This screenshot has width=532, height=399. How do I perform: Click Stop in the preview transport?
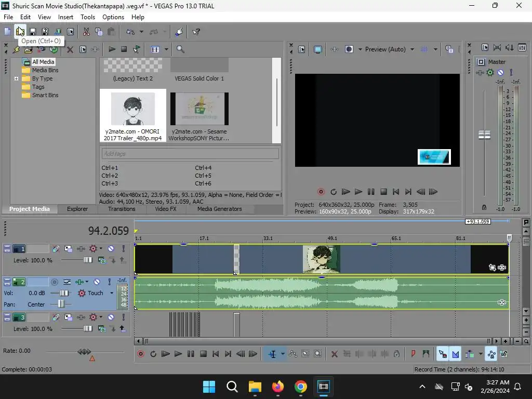click(383, 192)
